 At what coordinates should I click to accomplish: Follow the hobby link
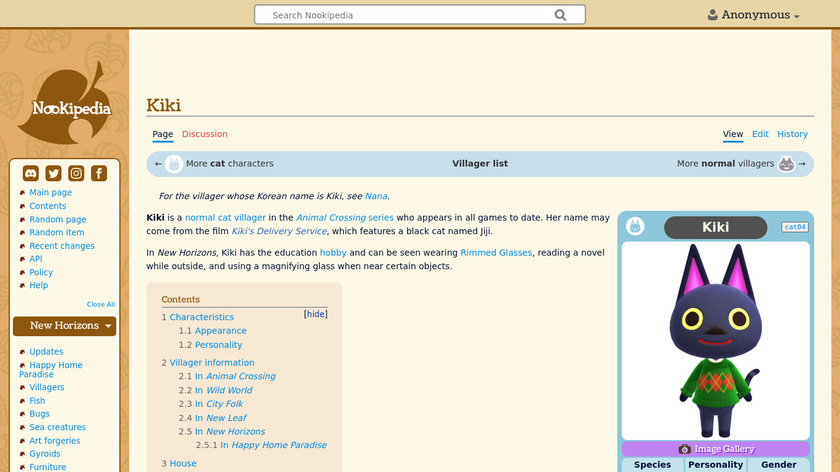333,252
